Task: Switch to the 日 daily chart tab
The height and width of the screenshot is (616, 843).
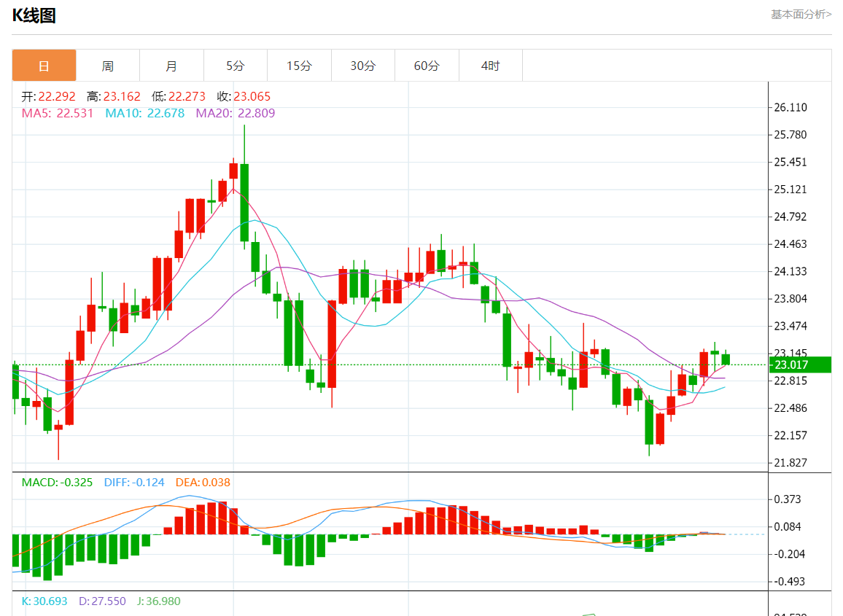Action: point(44,66)
